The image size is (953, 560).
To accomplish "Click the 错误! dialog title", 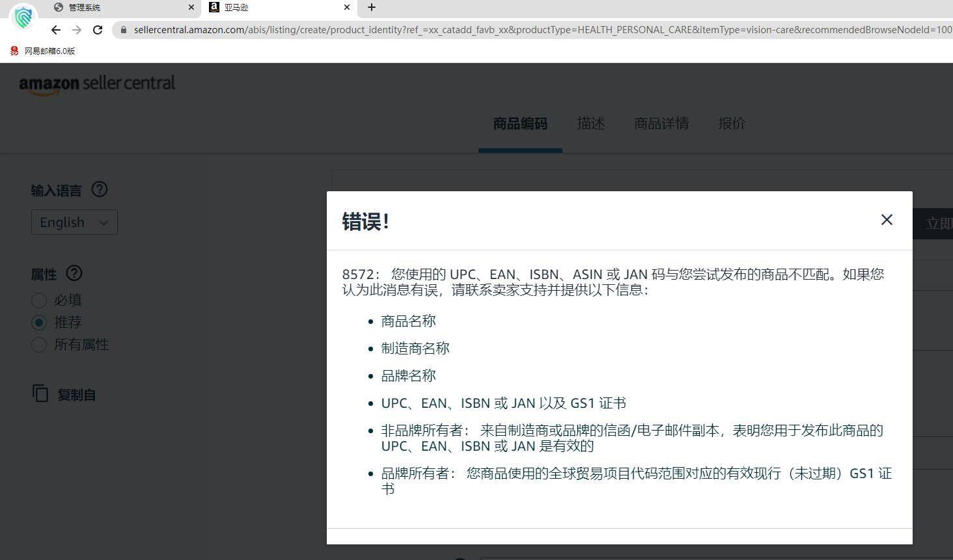I will click(x=366, y=221).
